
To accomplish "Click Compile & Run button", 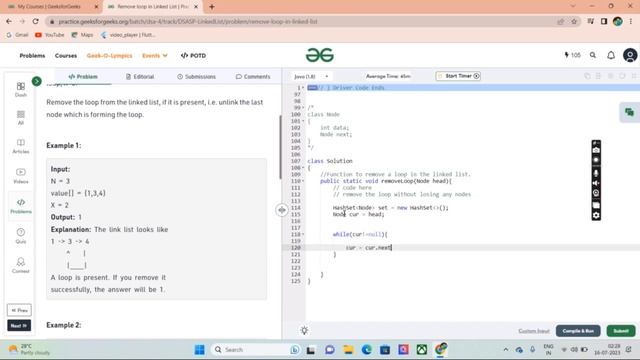I will (578, 331).
